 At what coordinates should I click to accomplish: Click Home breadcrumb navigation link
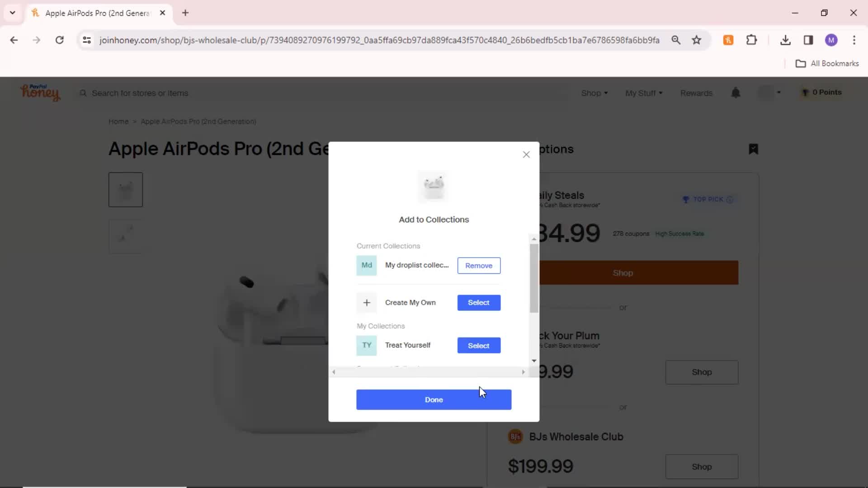[x=118, y=122]
